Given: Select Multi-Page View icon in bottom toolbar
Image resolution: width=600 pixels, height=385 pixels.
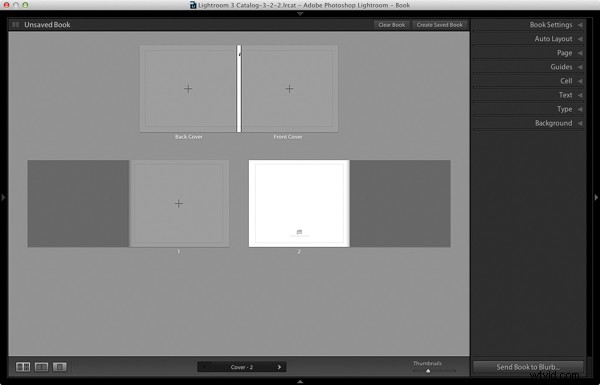Looking at the screenshot, I should coord(23,367).
